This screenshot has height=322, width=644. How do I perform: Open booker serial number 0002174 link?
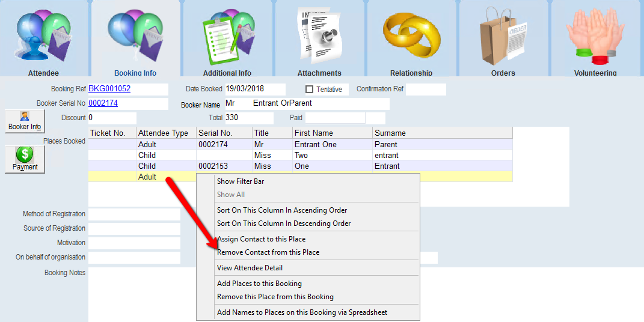coord(103,103)
